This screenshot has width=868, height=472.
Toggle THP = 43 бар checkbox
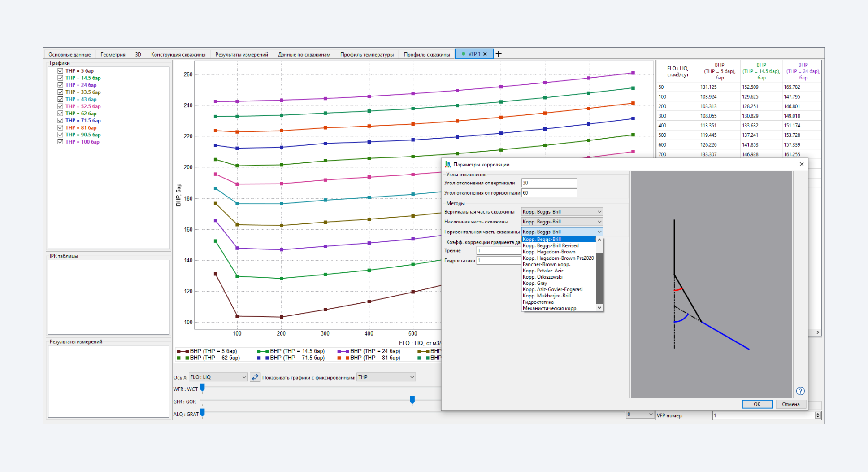coord(60,99)
